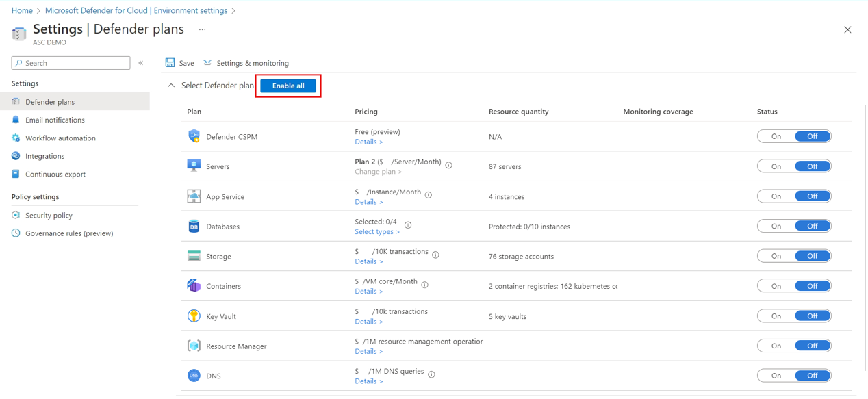Click the Integrations sidebar icon

click(x=16, y=156)
